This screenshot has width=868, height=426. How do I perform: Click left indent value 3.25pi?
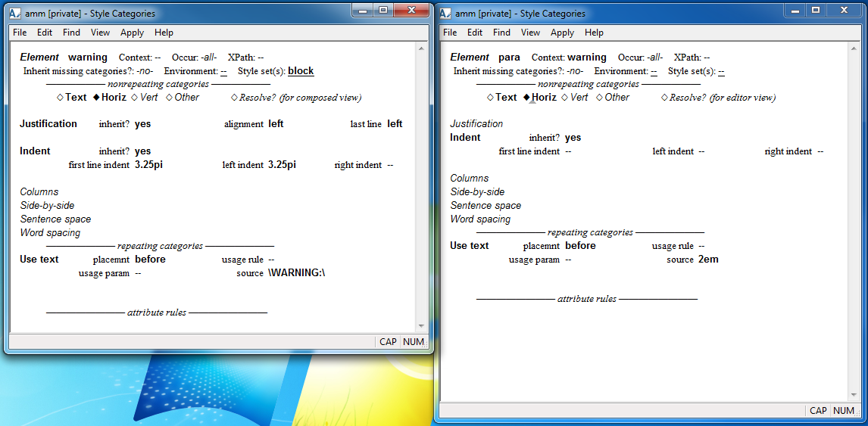coord(283,165)
